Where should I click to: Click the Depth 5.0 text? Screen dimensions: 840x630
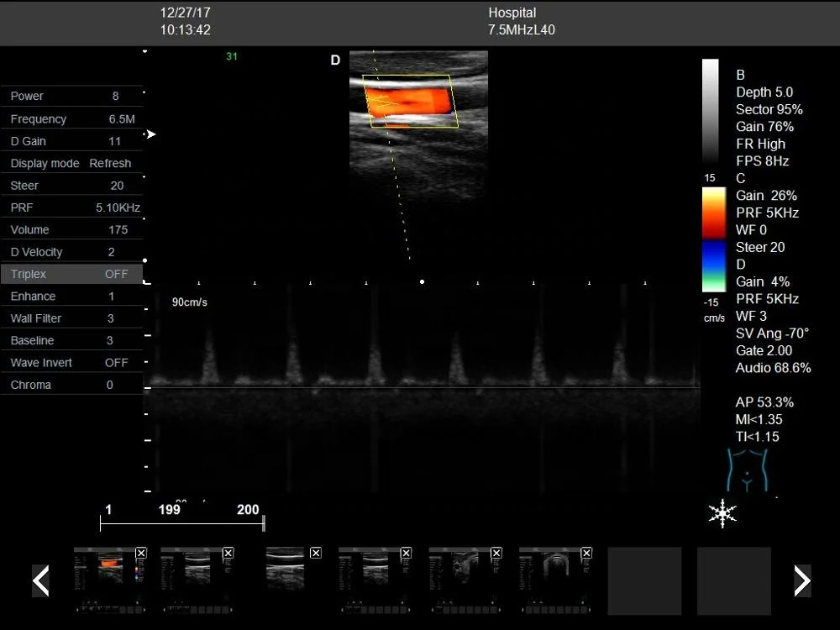coord(764,92)
